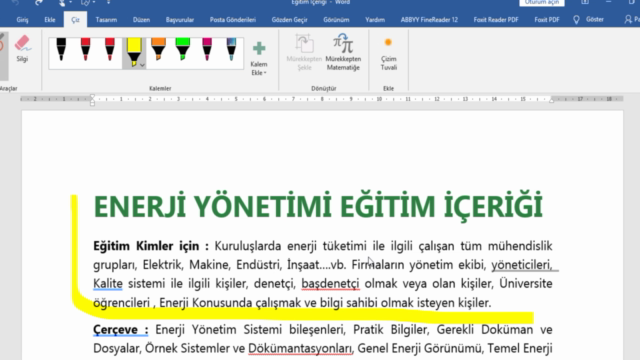Image resolution: width=640 pixels, height=360 pixels.
Task: Click the Dönüştür group label
Action: pos(324,89)
